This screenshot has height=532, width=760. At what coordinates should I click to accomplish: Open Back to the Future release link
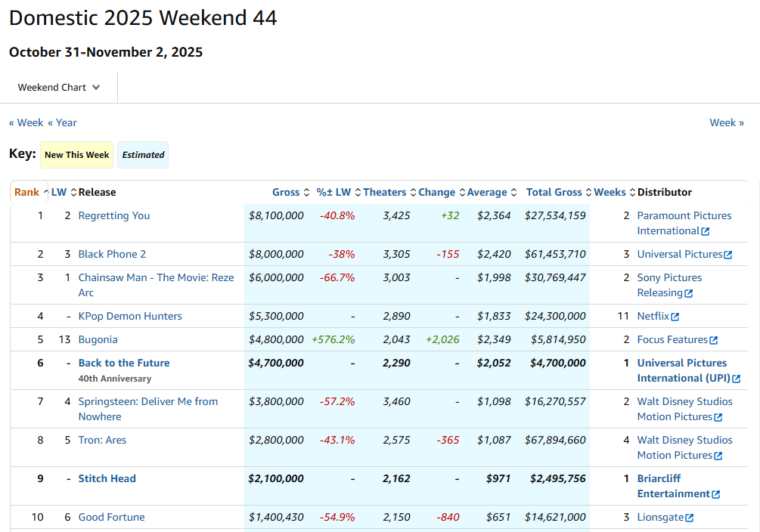(x=124, y=363)
